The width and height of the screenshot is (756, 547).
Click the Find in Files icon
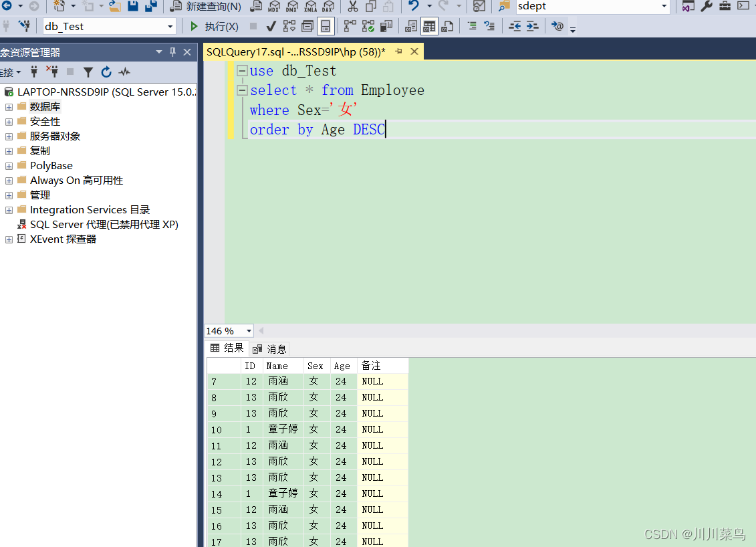504,6
